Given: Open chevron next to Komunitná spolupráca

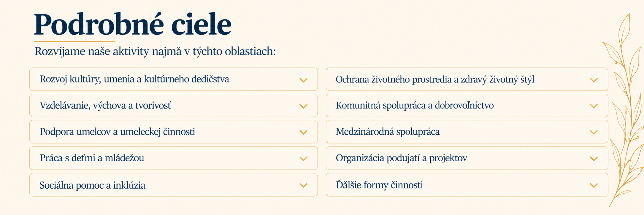Looking at the screenshot, I should [x=594, y=106].
